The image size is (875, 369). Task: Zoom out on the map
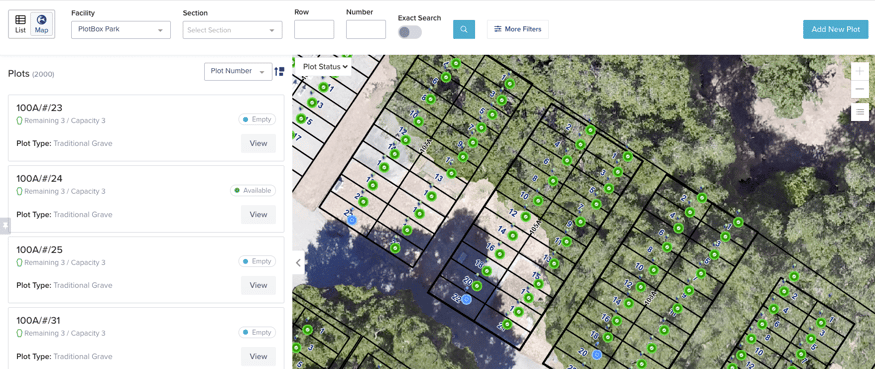[x=859, y=89]
